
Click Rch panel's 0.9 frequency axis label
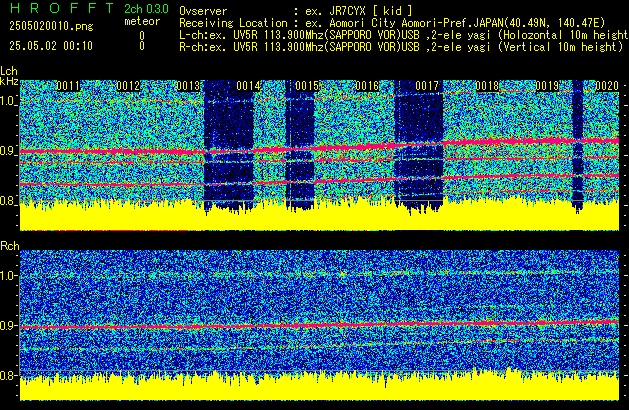[8, 325]
